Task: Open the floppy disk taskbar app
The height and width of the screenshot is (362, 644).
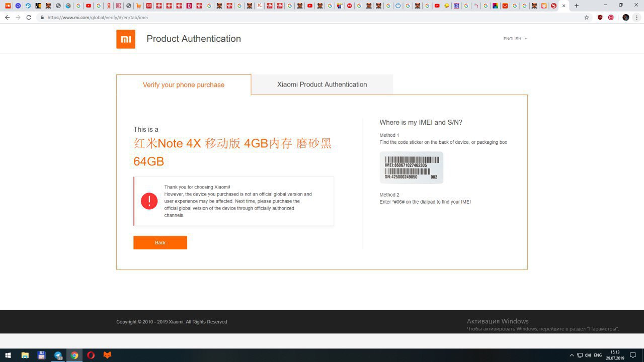Action: [42, 355]
